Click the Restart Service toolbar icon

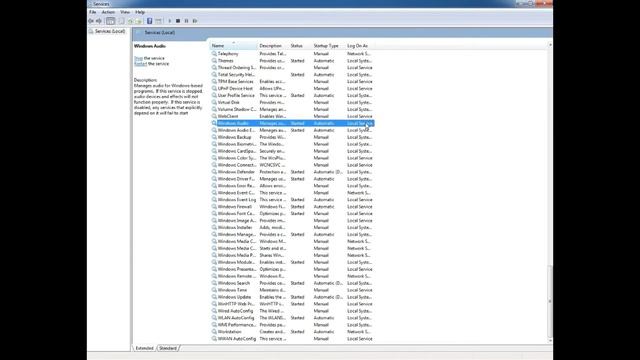pos(195,21)
